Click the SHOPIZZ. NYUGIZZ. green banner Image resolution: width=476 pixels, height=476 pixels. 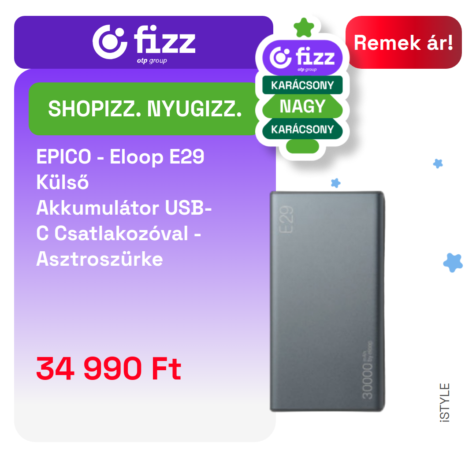pyautogui.click(x=145, y=109)
